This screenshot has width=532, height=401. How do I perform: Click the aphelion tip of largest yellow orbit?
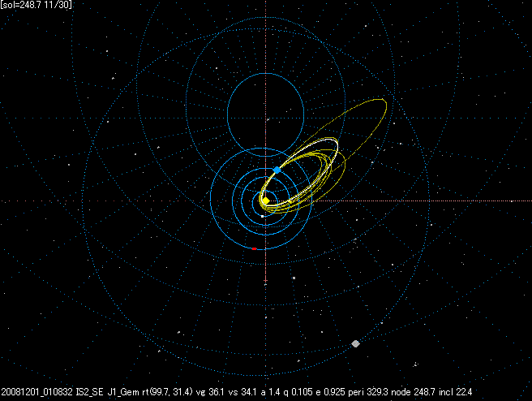coord(384,101)
